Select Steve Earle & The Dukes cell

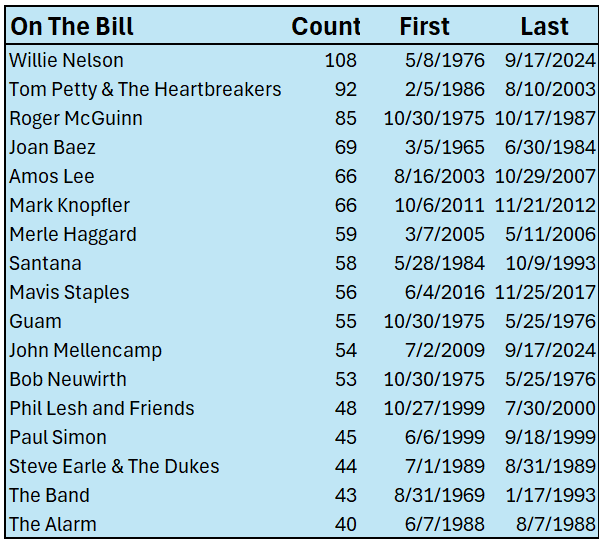(114, 466)
